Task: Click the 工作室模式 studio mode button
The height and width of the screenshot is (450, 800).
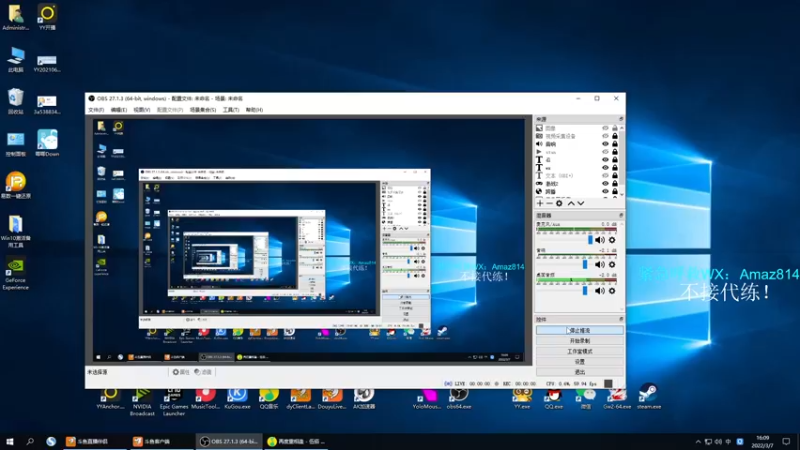Action: 580,351
